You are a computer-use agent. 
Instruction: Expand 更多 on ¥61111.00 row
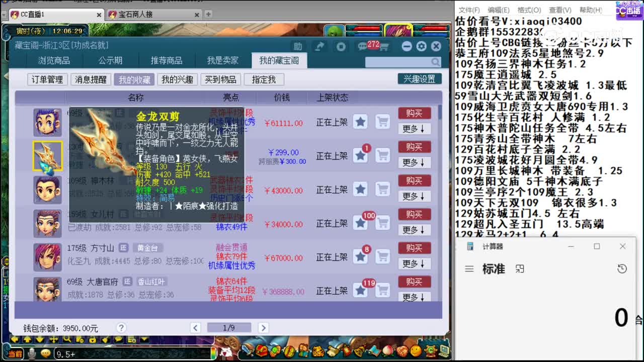click(414, 129)
